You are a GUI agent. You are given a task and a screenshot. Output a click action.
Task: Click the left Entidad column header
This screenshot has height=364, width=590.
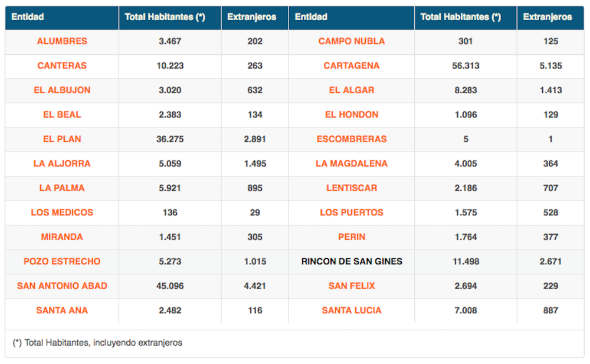(x=28, y=17)
